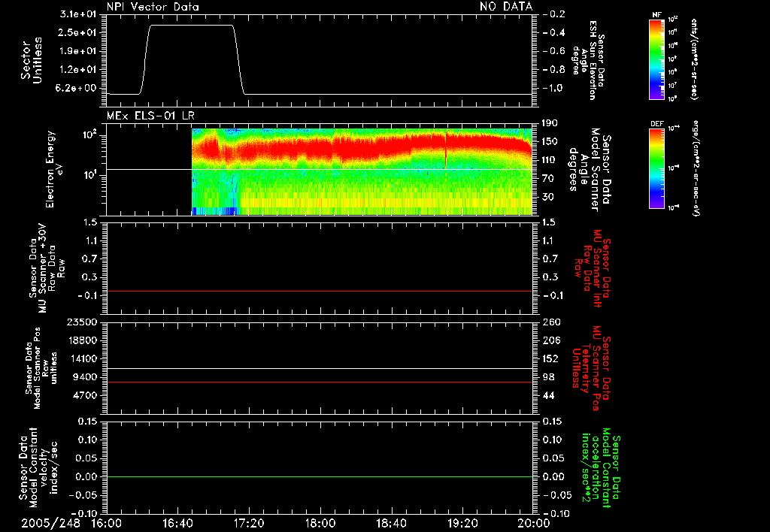Click the 1.9e+01 sector tick label
The image size is (770, 532).
77,51
